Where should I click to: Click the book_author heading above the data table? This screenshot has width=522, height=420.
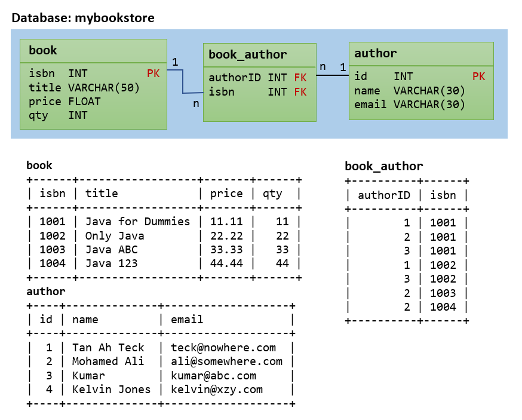click(x=383, y=167)
